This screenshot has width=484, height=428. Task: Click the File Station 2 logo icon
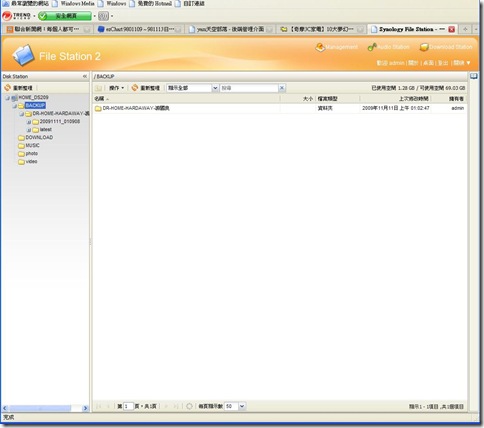click(23, 55)
